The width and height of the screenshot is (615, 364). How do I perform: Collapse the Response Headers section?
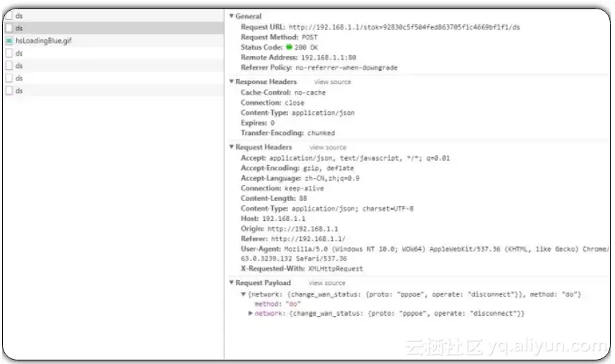(231, 81)
